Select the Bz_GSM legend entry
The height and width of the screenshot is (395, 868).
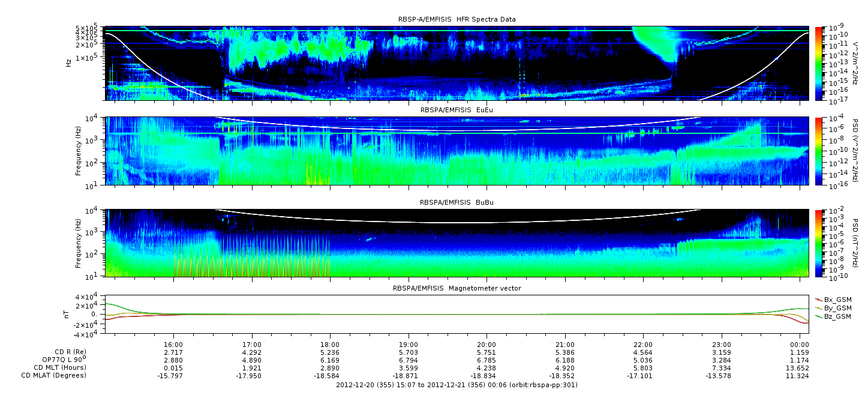pyautogui.click(x=833, y=316)
